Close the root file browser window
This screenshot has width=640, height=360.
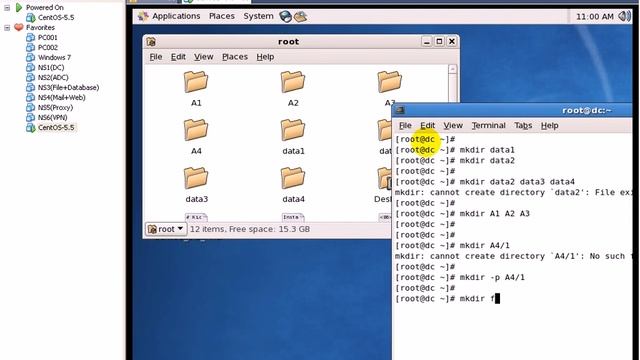(x=452, y=42)
